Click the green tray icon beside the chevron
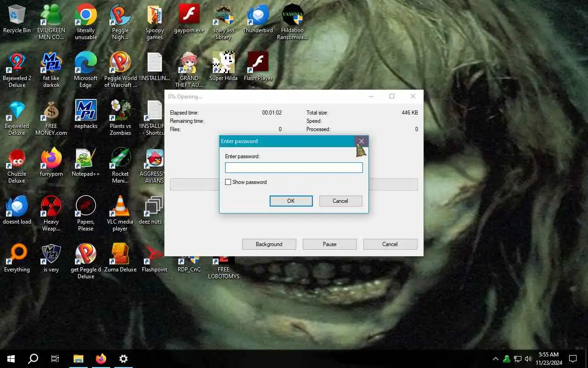This screenshot has height=368, width=588. [x=507, y=359]
